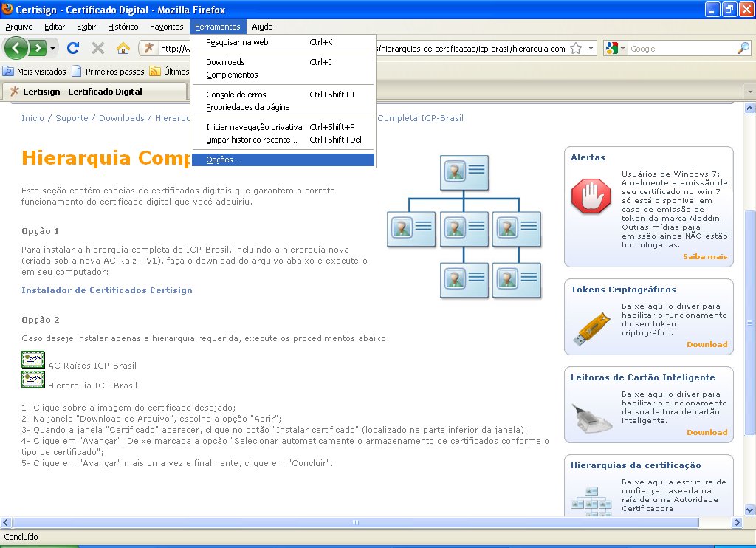Click the certificate hierarchy diagram image
The height and width of the screenshot is (548, 756).
[464, 226]
